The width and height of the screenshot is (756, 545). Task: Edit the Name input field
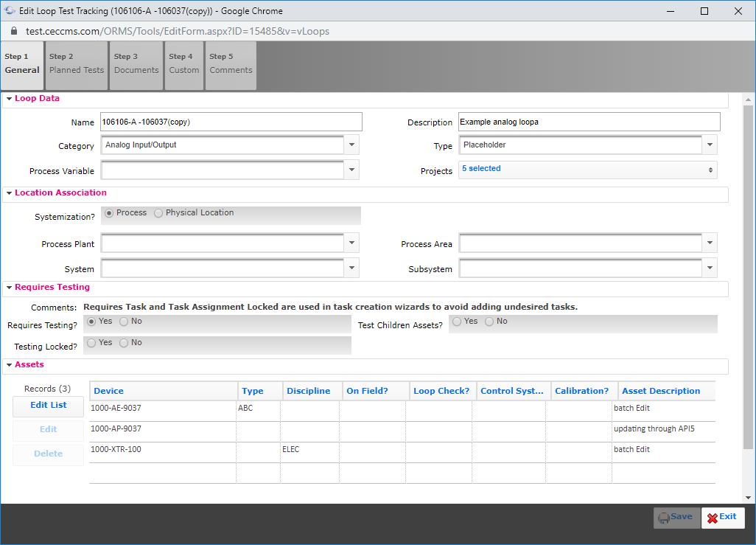coord(231,122)
